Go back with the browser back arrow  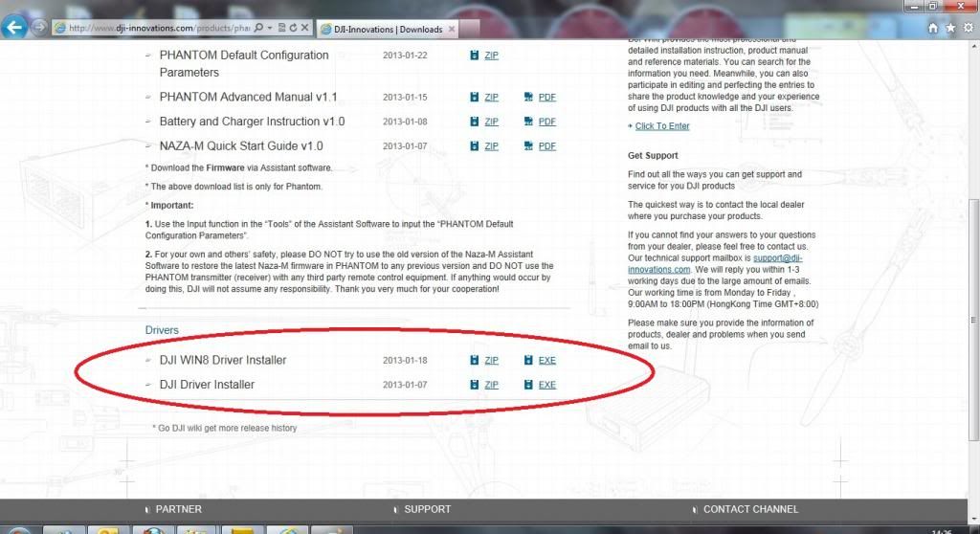[13, 27]
